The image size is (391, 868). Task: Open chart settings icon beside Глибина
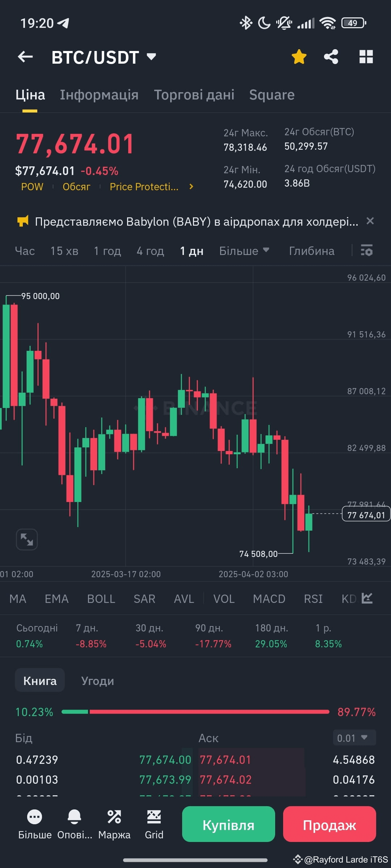click(x=367, y=251)
